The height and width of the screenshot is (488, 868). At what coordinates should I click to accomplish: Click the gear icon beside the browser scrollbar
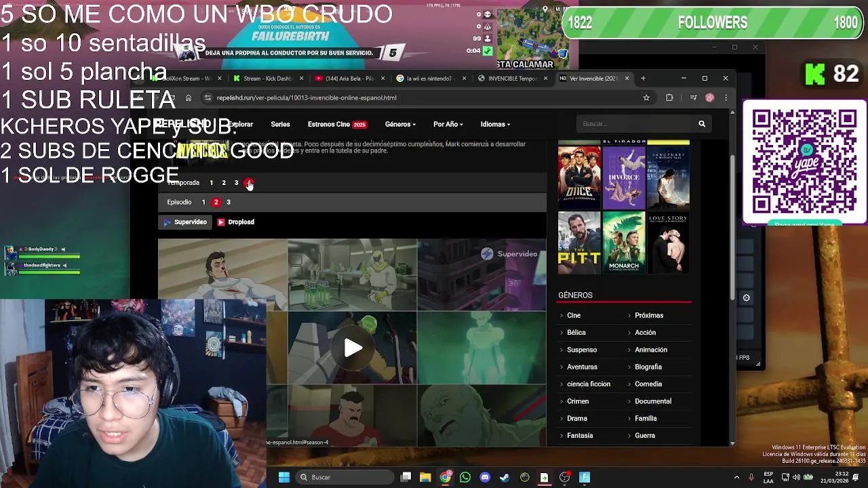pyautogui.click(x=746, y=298)
